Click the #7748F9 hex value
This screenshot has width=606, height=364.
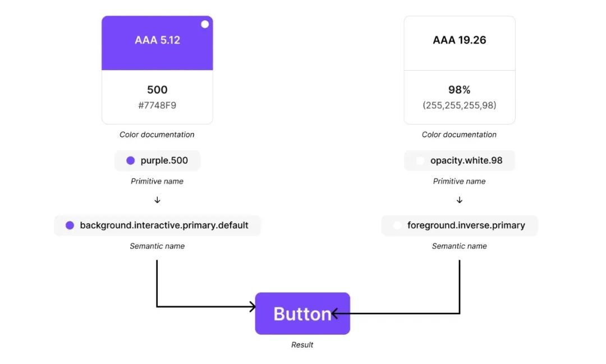pyautogui.click(x=157, y=105)
